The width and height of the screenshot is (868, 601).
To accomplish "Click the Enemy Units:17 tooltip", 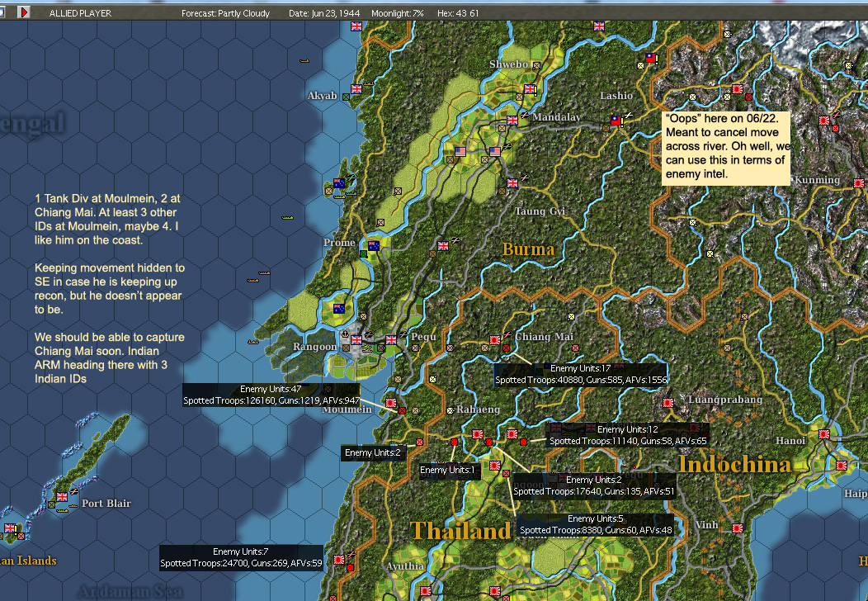I will pos(581,374).
